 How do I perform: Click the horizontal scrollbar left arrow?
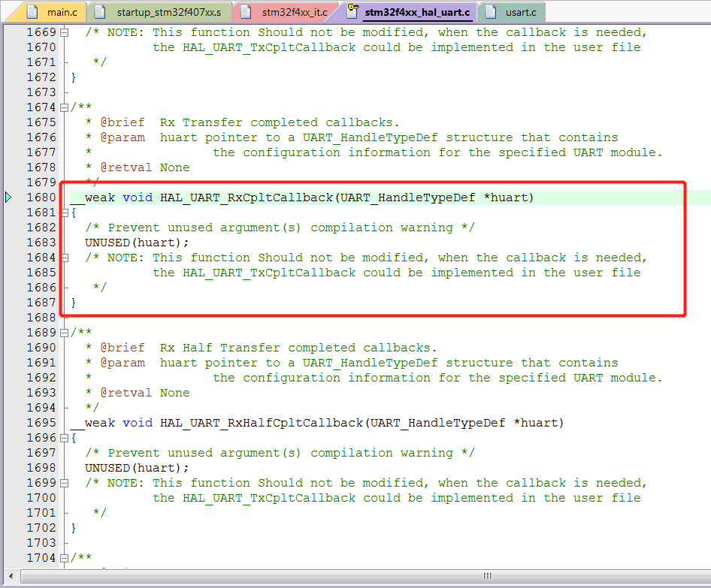point(11,576)
